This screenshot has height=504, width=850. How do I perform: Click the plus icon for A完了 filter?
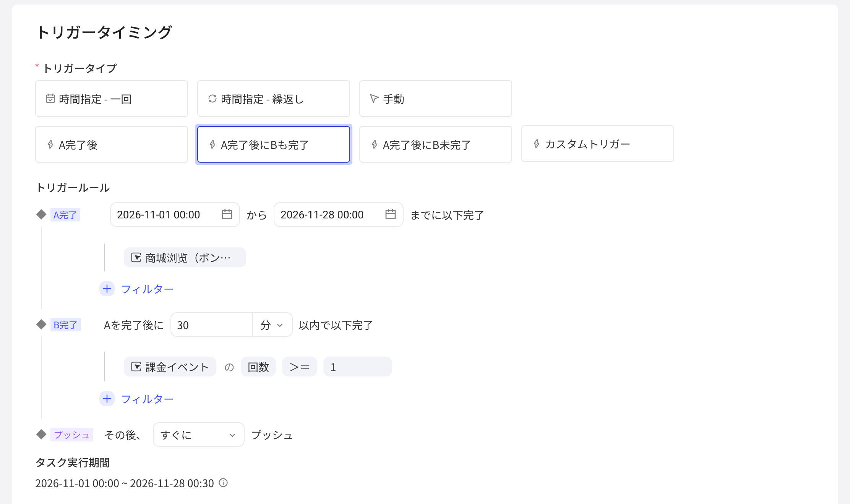click(107, 289)
